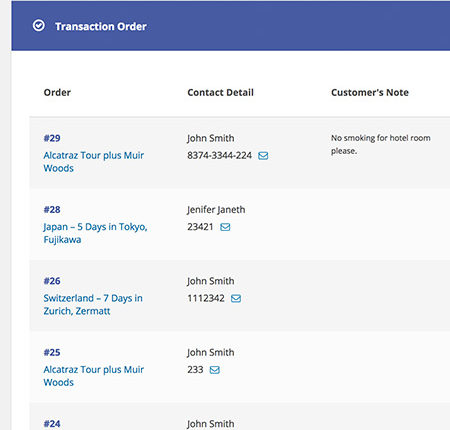Open Alcatraz Tour link under order #25

(94, 376)
